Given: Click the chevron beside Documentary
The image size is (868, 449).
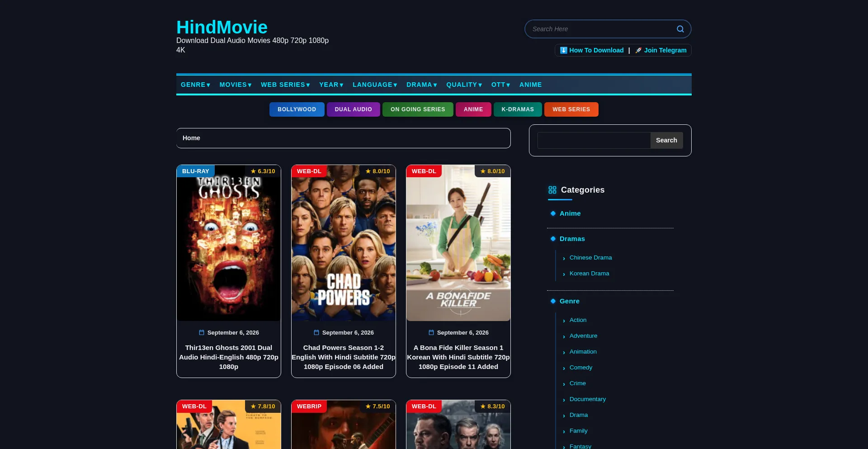Looking at the screenshot, I should 564,400.
